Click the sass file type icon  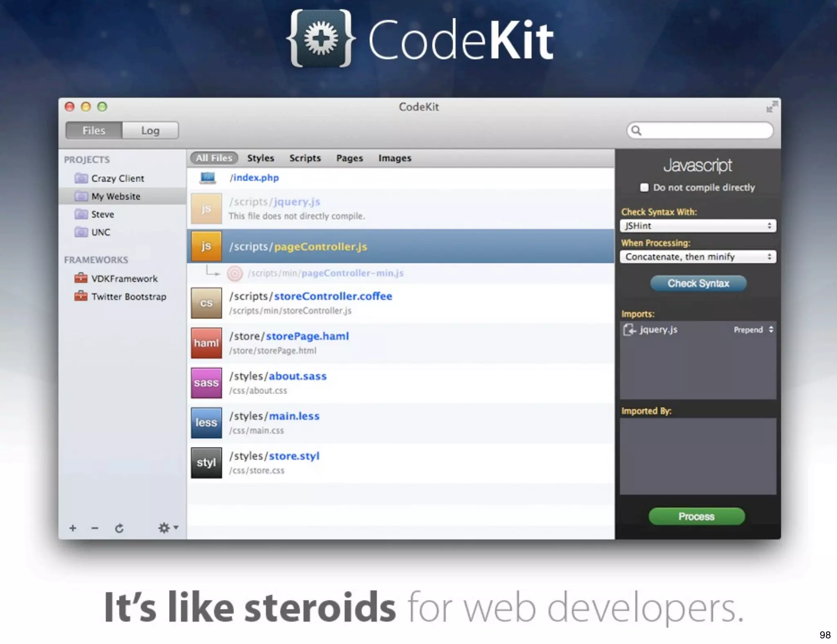[206, 383]
